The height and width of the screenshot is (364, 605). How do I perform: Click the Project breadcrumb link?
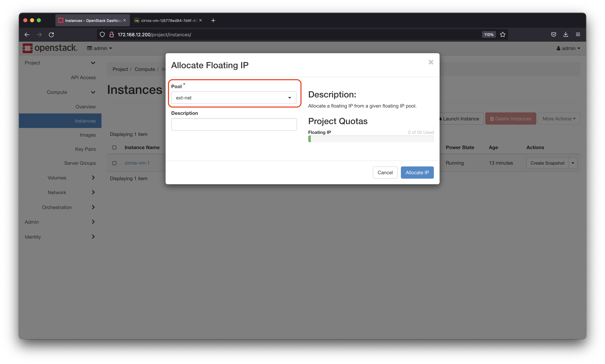tap(120, 69)
